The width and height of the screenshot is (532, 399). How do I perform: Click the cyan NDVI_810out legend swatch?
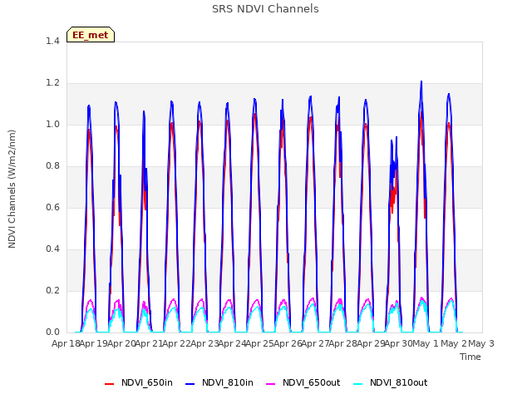(357, 384)
